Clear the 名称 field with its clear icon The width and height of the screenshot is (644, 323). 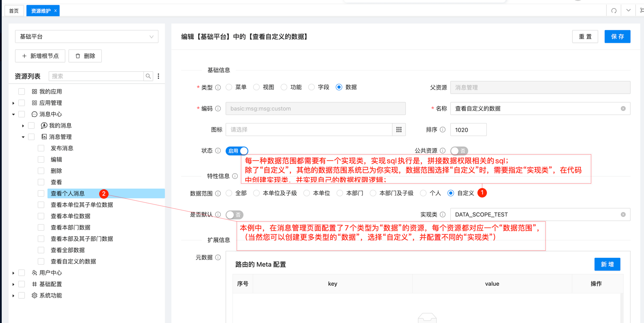point(623,108)
